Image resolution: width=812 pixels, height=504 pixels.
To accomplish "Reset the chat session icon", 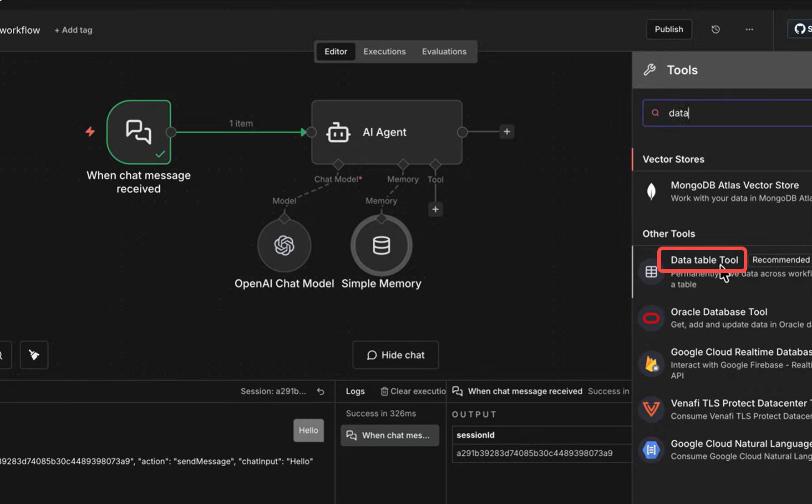I will pos(321,391).
